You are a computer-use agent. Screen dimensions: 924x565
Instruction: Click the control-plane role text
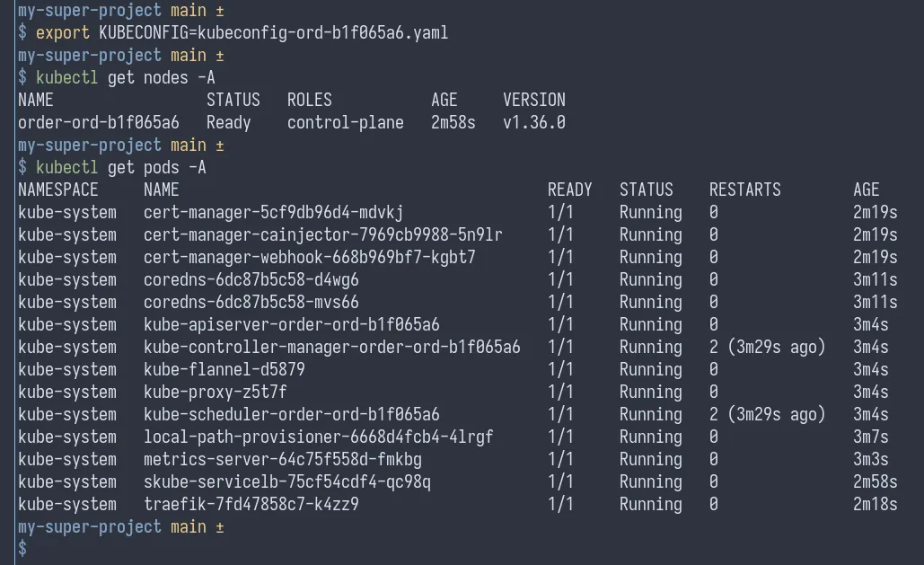pos(346,123)
